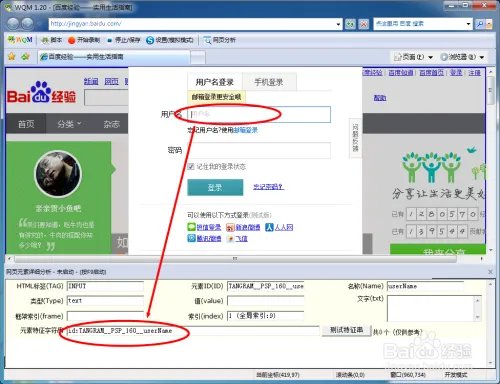Click the 用户名 username input field
The height and width of the screenshot is (384, 500).
(259, 115)
